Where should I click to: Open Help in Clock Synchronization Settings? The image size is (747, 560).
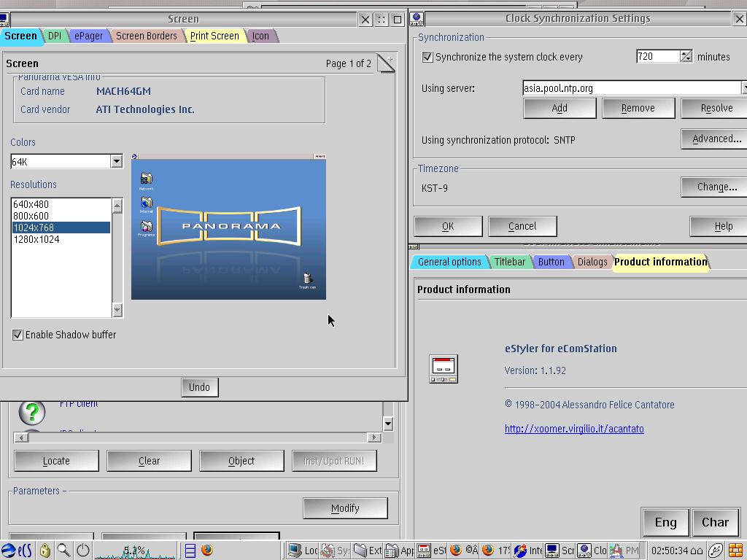[719, 226]
